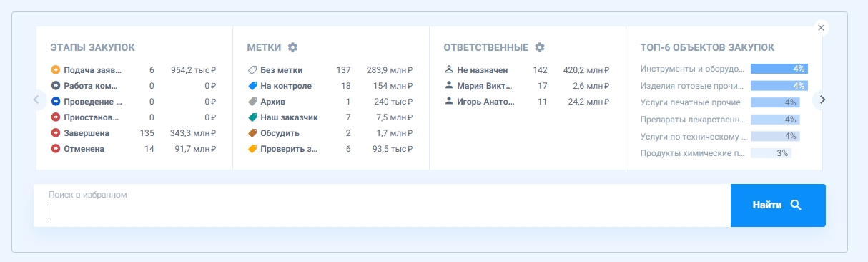868x262 pixels.
Task: Click the person icon for Мария Викт...
Action: coord(449,86)
